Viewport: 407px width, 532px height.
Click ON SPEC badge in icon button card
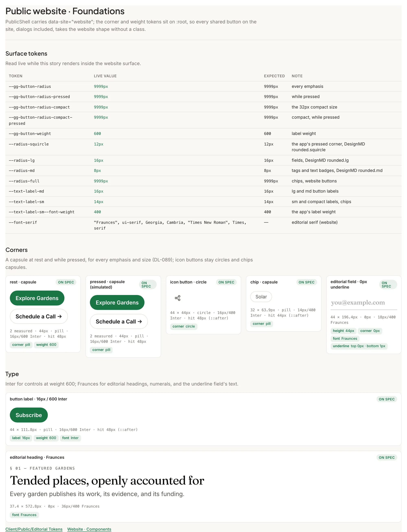(x=226, y=282)
